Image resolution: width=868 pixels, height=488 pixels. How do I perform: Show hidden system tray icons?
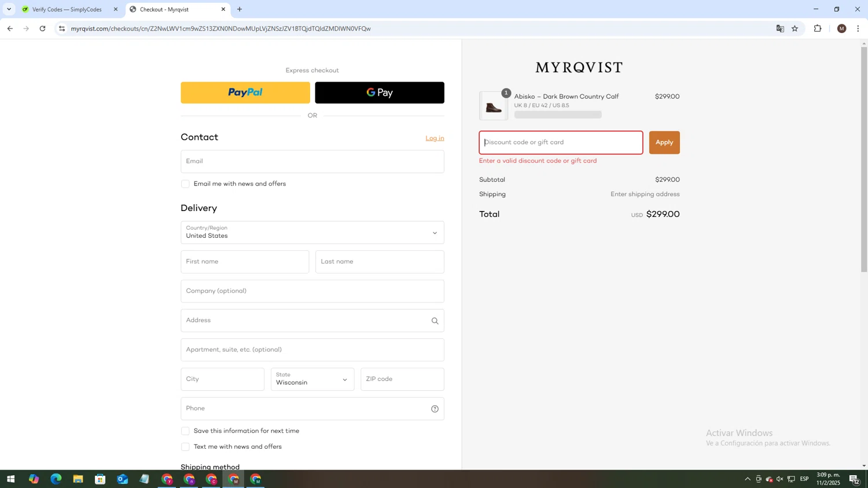(748, 479)
